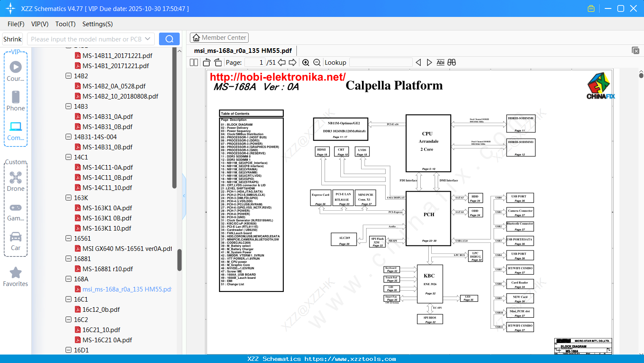Select MS-163K1 0B.pdf

click(x=107, y=218)
